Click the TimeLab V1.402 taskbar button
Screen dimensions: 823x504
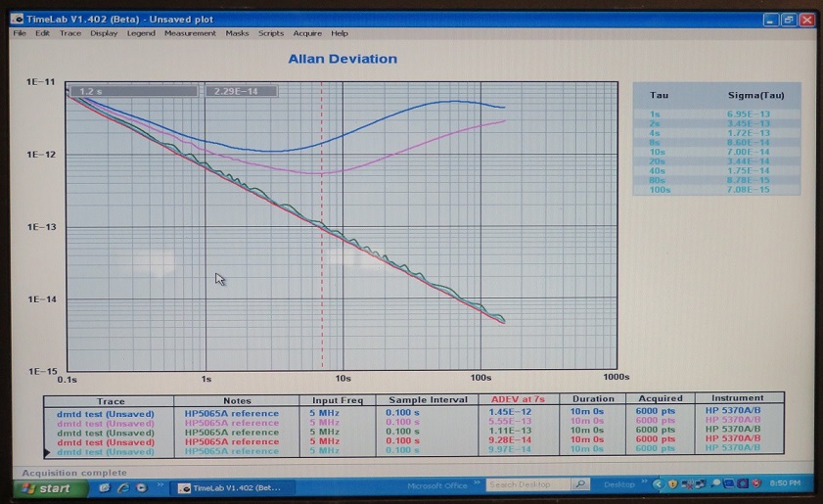point(231,487)
